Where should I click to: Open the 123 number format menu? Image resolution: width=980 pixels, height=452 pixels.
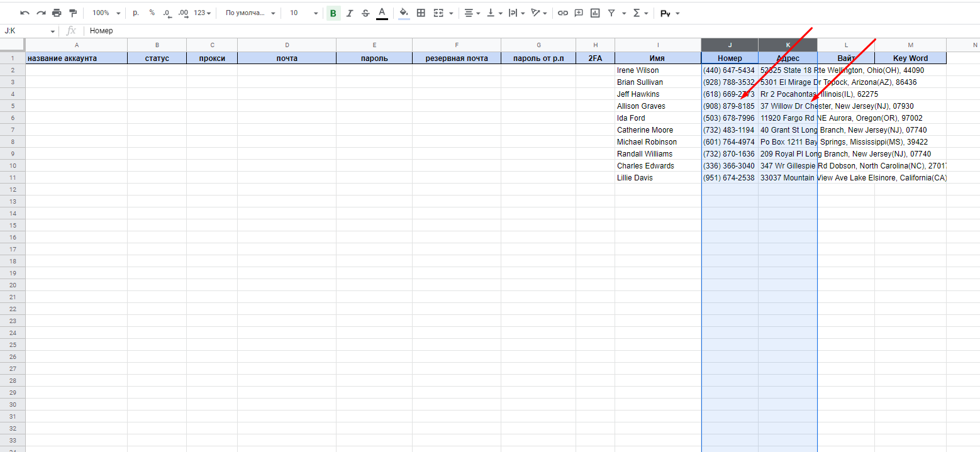tap(202, 13)
